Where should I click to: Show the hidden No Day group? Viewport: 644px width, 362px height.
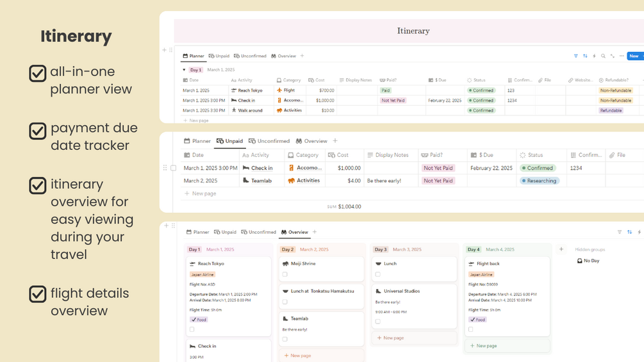(x=588, y=261)
